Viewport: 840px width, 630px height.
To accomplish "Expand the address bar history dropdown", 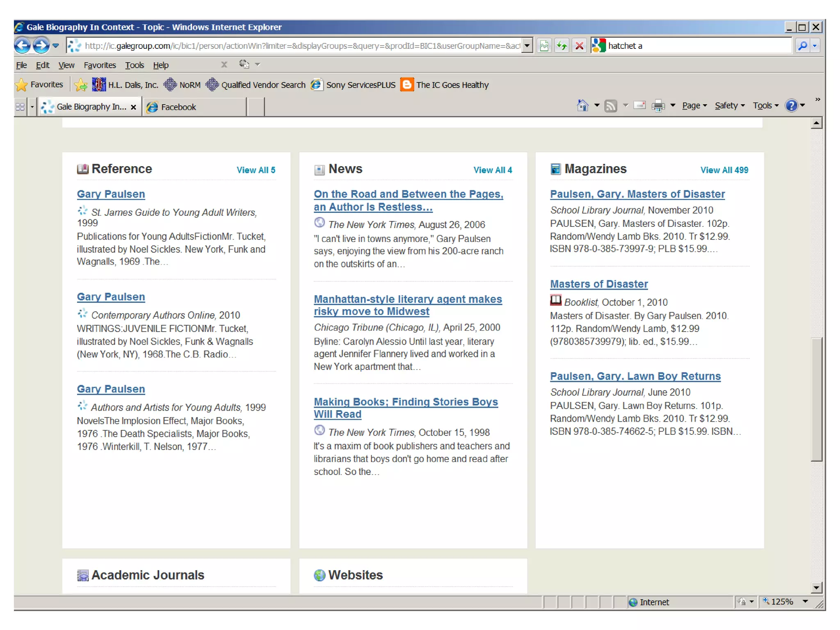I will 527,46.
